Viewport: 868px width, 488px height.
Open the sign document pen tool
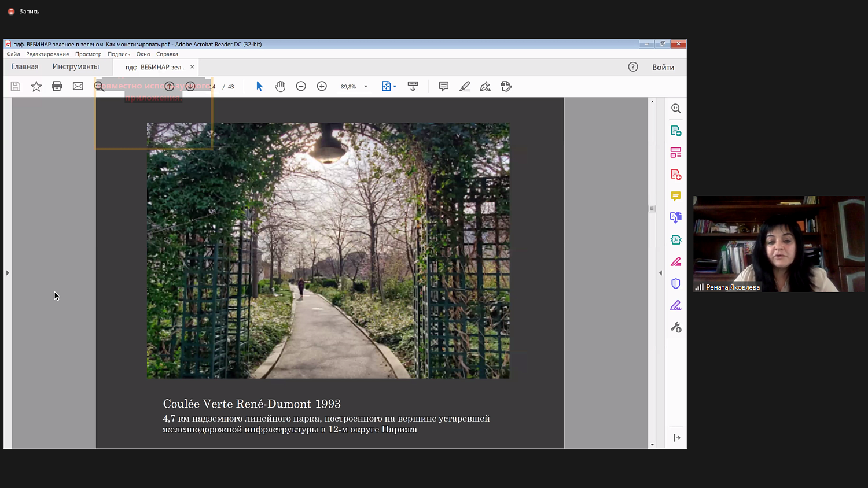pos(486,86)
